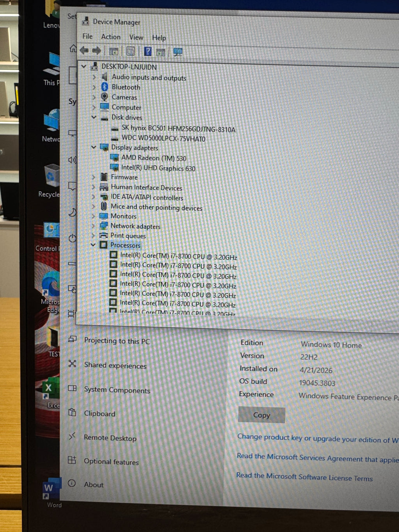
Task: Click the Scan for hardware changes monitor icon
Action: pos(178,52)
